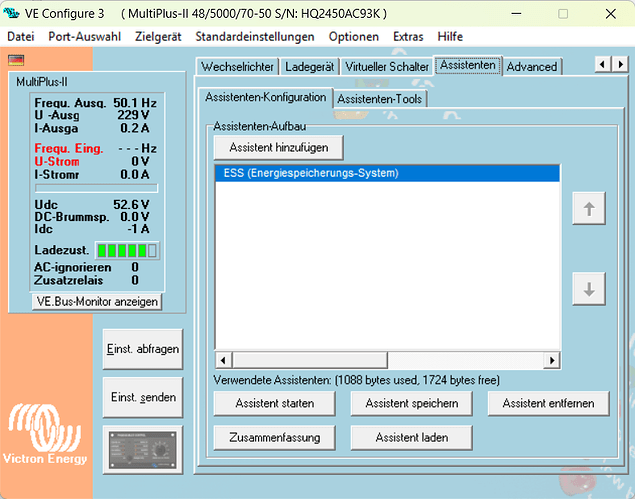This screenshot has height=499, width=635.
Task: Click the input current progress bar
Action: click(x=96, y=188)
